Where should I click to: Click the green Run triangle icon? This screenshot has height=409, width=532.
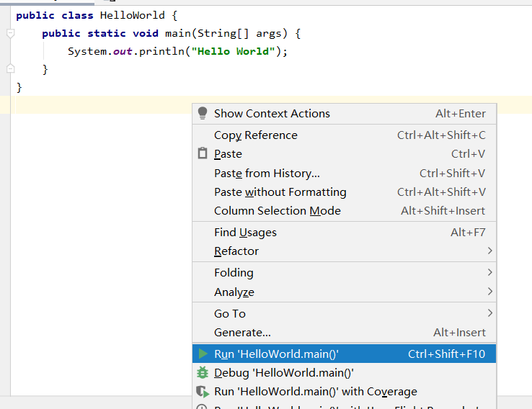click(203, 354)
